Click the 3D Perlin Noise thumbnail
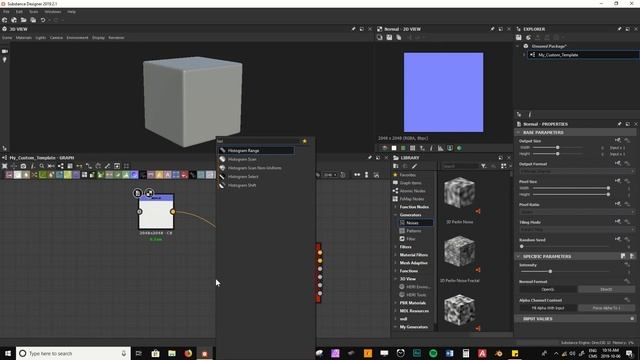This screenshot has height=360, width=640. (460, 192)
